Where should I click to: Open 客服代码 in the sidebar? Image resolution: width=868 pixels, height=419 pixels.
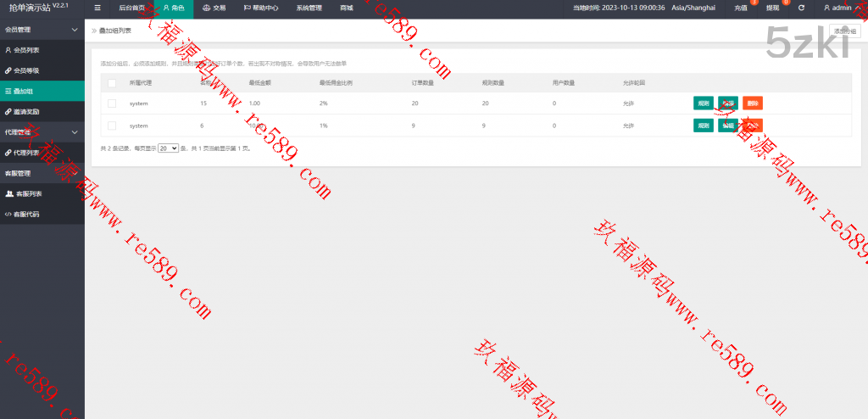pos(42,214)
